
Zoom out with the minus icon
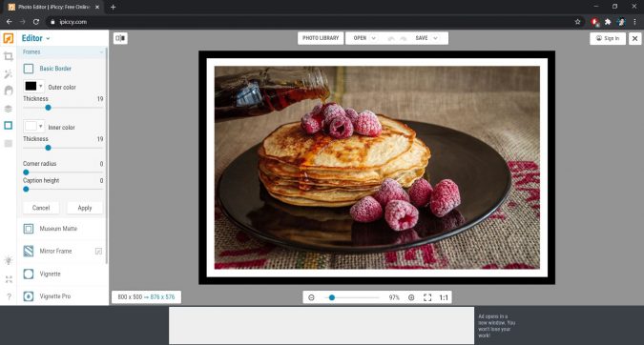[311, 297]
